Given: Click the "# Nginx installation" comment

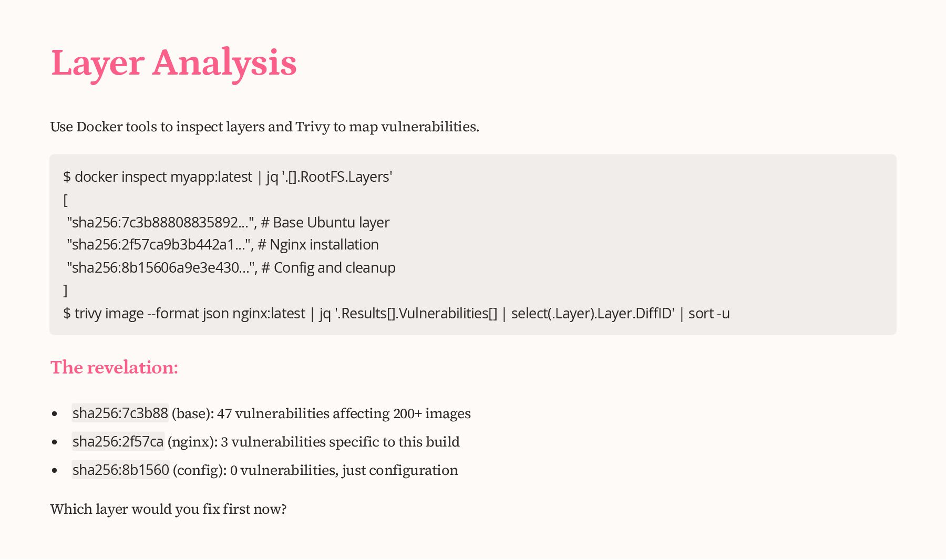Looking at the screenshot, I should (318, 245).
